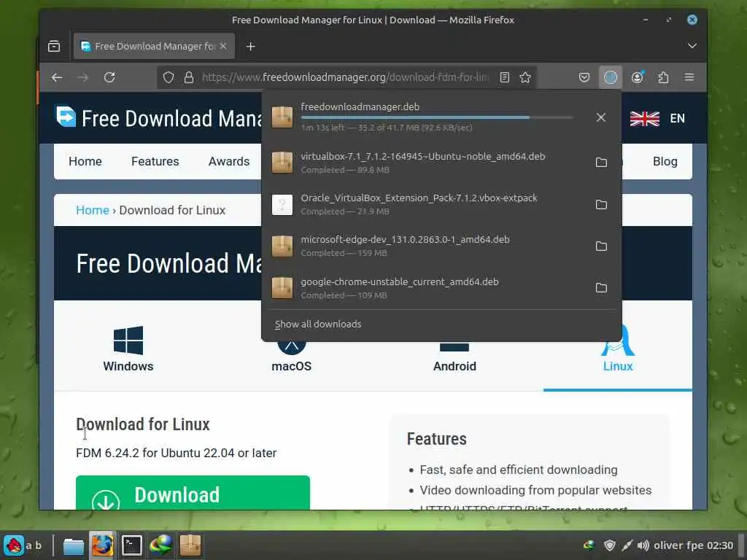Show google-chrome-unstable deb in folder

tap(601, 287)
